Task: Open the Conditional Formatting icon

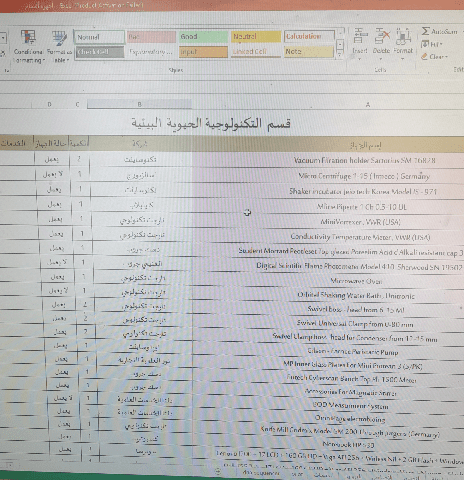Action: coord(28,37)
